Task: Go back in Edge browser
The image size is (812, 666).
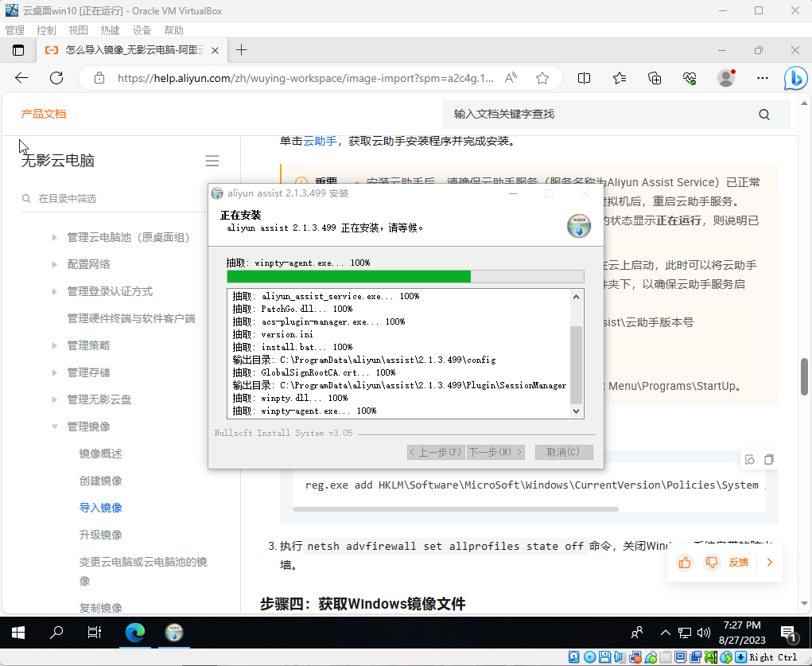Action: [21, 78]
